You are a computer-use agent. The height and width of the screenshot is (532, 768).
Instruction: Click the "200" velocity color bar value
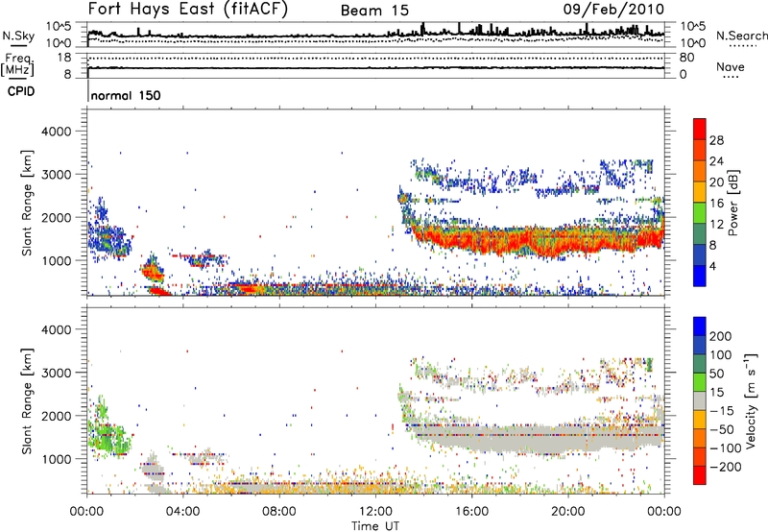click(721, 336)
